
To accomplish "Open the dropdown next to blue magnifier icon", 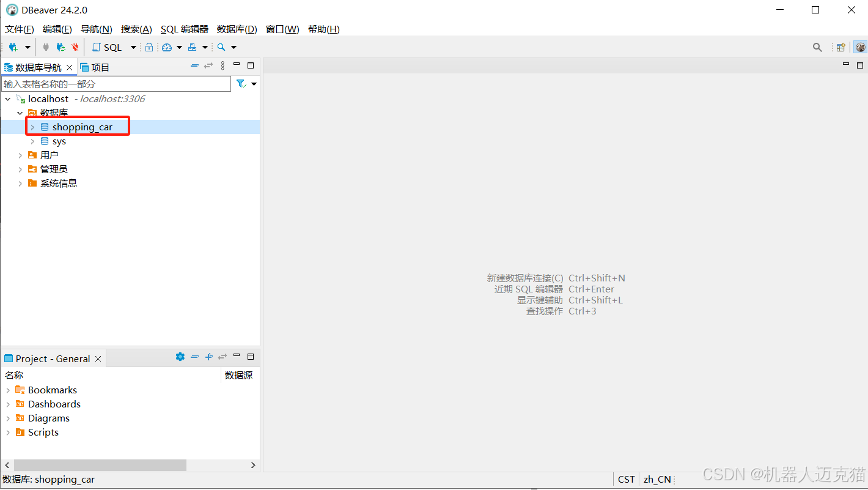I will tap(234, 48).
